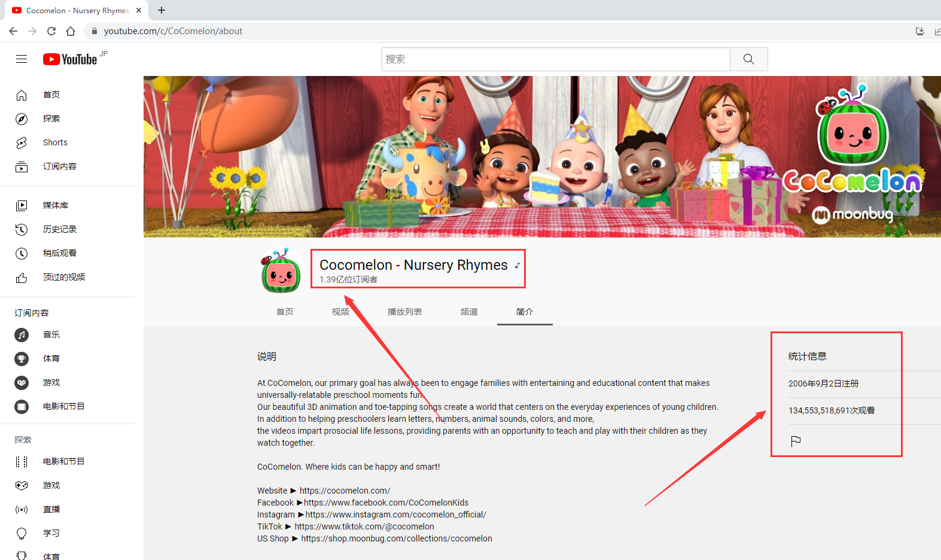
Task: Click the search magnifier button
Action: (748, 59)
